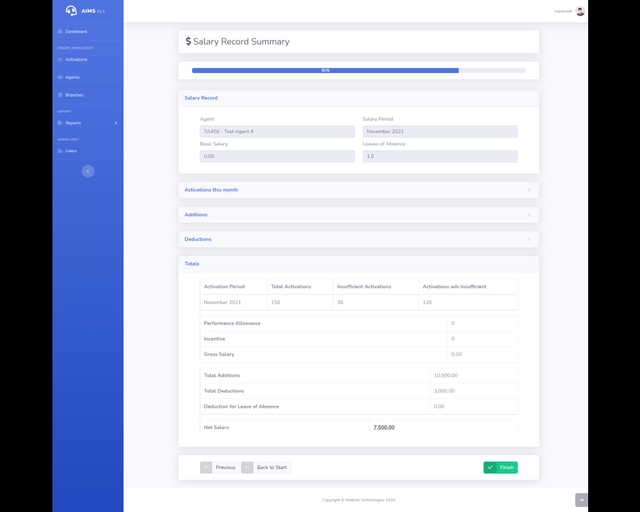Click the Branches building icon
Image resolution: width=640 pixels, height=512 pixels.
coord(60,95)
